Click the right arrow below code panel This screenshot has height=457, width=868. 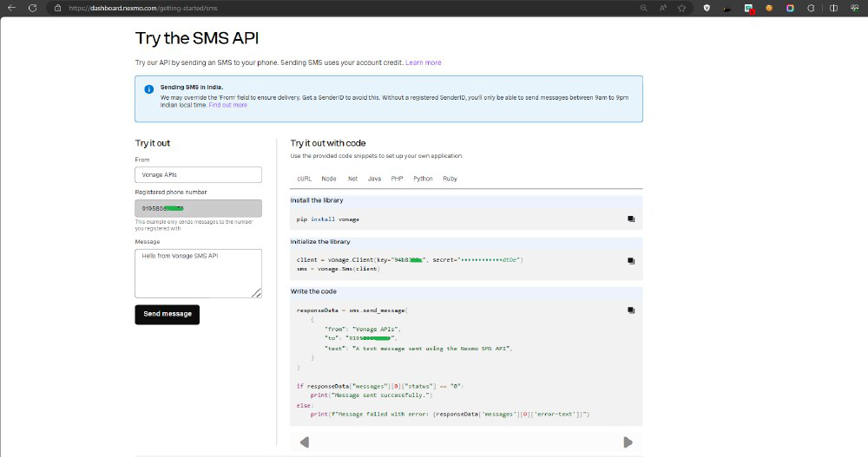pos(628,442)
